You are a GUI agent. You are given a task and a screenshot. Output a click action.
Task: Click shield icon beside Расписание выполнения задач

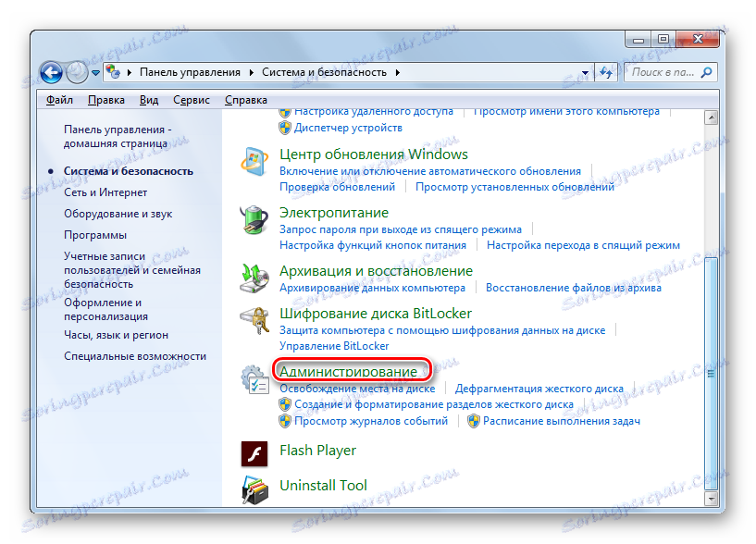pos(474,421)
